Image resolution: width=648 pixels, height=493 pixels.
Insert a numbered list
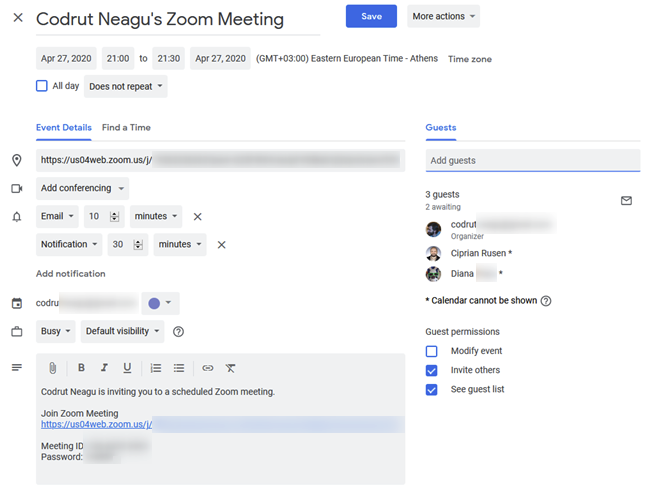[156, 368]
